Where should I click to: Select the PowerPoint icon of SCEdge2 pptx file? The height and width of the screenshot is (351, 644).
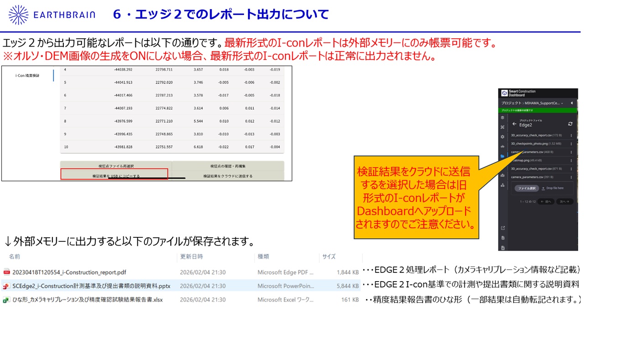pos(6,286)
